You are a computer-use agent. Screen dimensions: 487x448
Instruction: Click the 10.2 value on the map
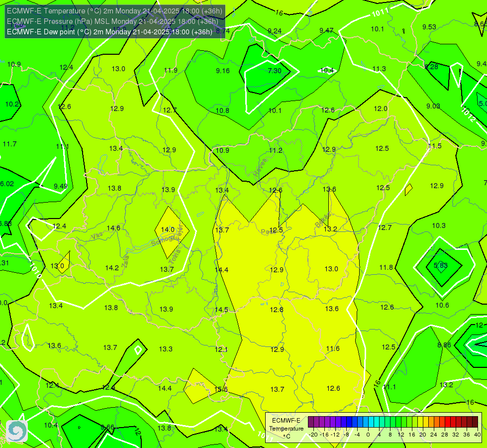12,104
